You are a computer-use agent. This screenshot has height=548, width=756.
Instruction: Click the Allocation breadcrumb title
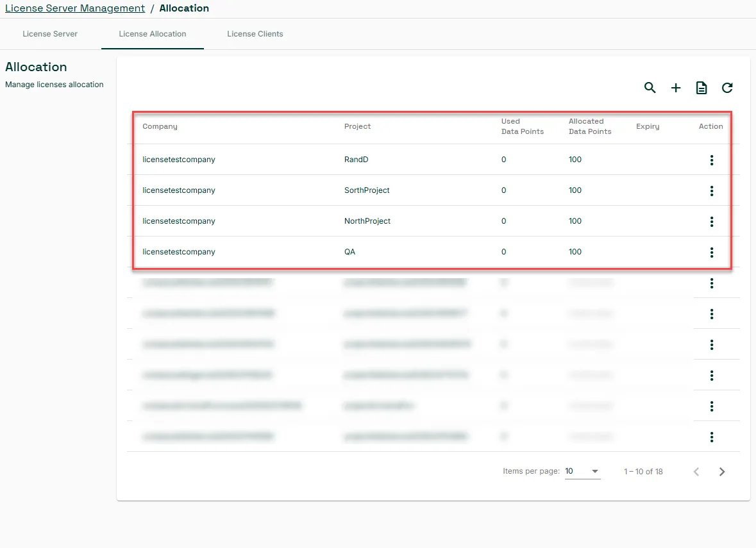(x=184, y=8)
